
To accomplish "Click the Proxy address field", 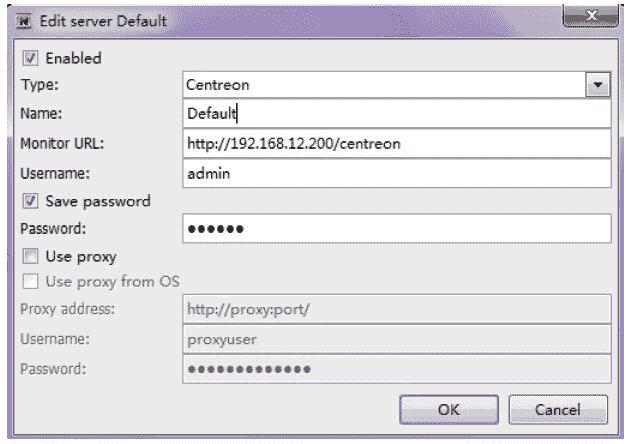I will pyautogui.click(x=396, y=309).
